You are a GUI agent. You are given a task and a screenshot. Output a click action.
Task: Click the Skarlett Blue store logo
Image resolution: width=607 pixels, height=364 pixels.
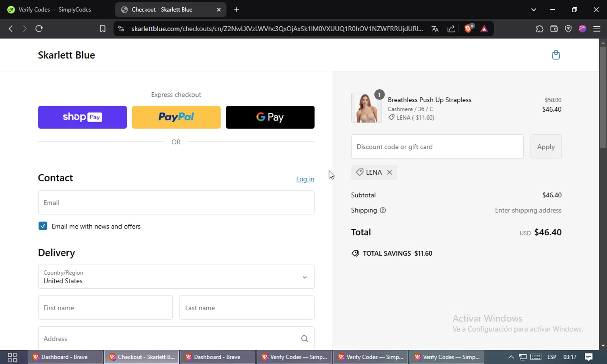pyautogui.click(x=66, y=55)
